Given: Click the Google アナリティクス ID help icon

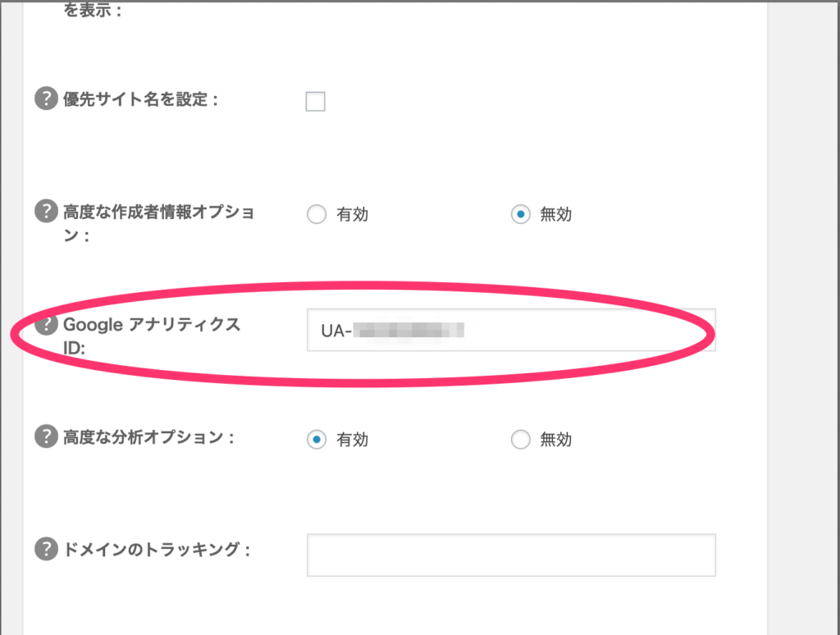Looking at the screenshot, I should 45,325.
